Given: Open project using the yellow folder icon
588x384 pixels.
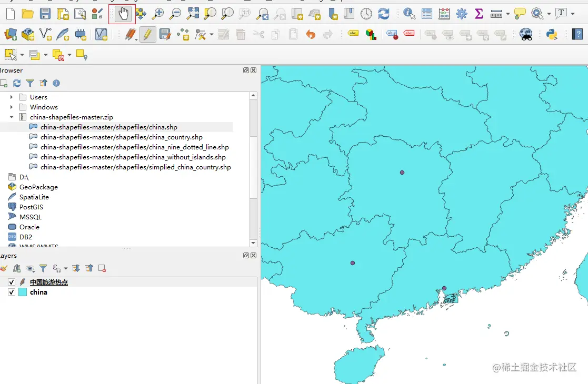Looking at the screenshot, I should point(27,14).
